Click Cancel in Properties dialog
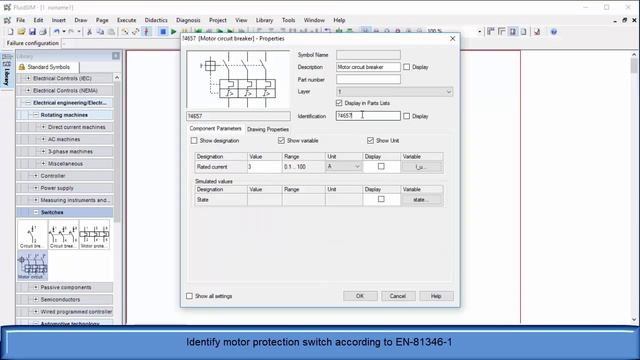Viewport: 640px width, 360px height. (398, 296)
